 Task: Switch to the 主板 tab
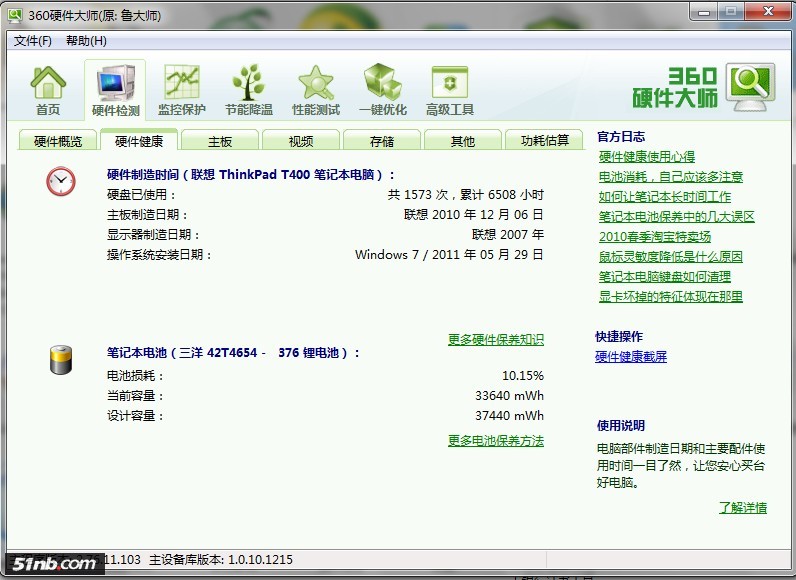click(x=220, y=141)
